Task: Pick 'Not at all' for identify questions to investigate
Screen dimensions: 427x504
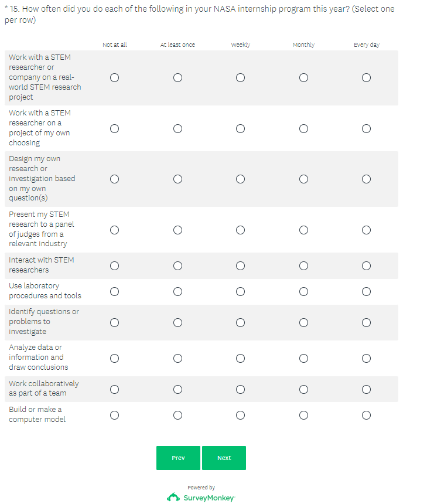Action: click(114, 322)
